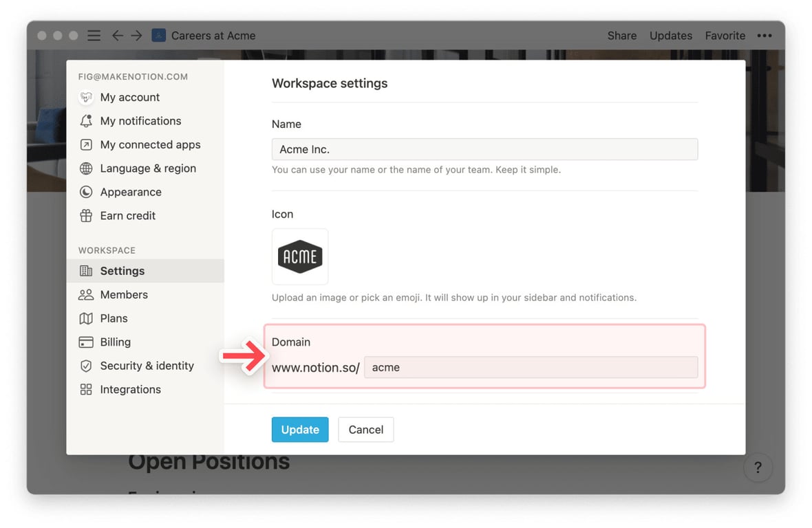Click the ACME workspace icon image
This screenshot has height=528, width=812.
(x=300, y=257)
